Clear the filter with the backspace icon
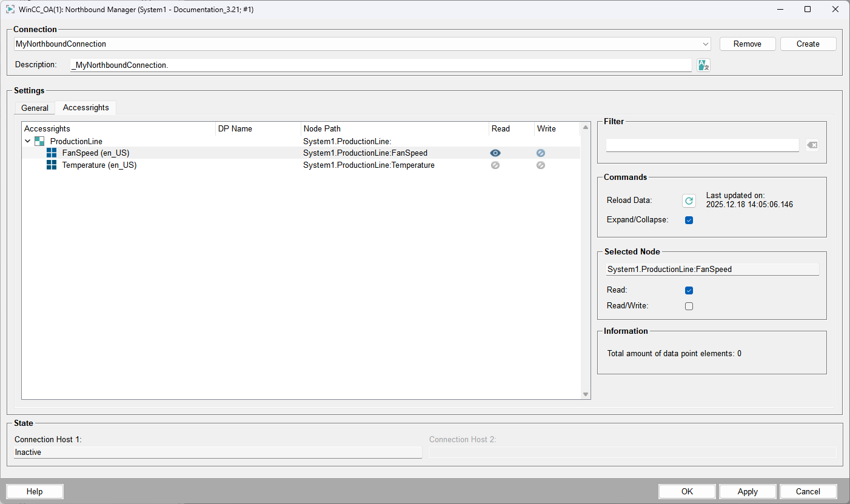 tap(812, 145)
